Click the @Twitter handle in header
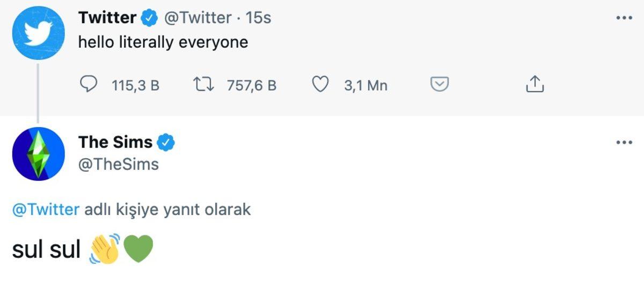 coord(198,18)
